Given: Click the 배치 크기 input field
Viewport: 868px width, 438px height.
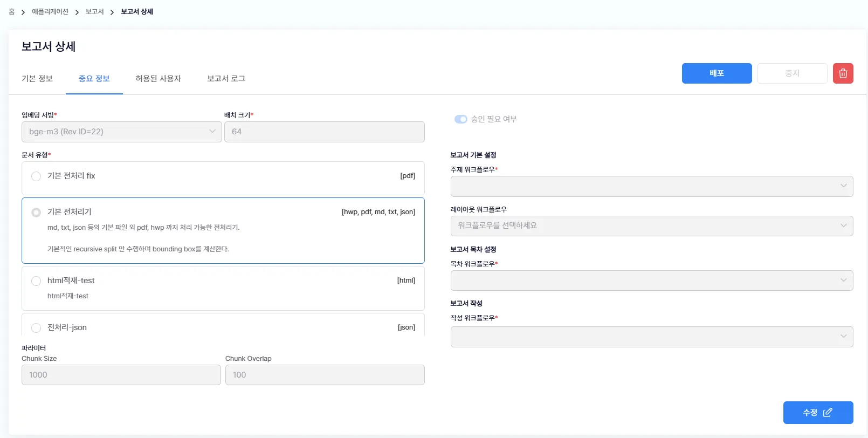Looking at the screenshot, I should (324, 132).
